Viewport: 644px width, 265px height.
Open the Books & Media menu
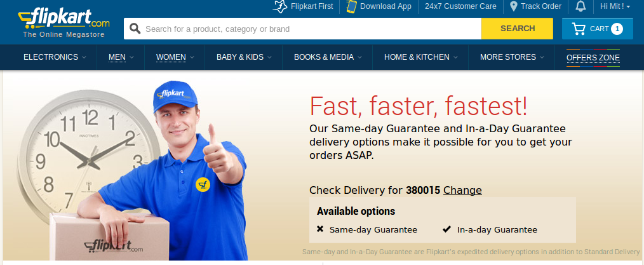[x=328, y=57]
